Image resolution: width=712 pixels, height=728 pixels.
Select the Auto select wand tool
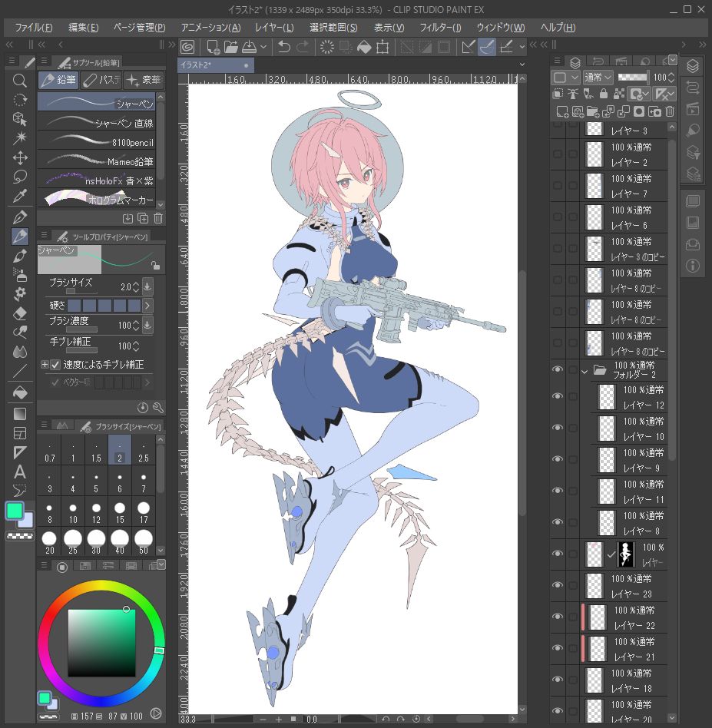(x=19, y=138)
